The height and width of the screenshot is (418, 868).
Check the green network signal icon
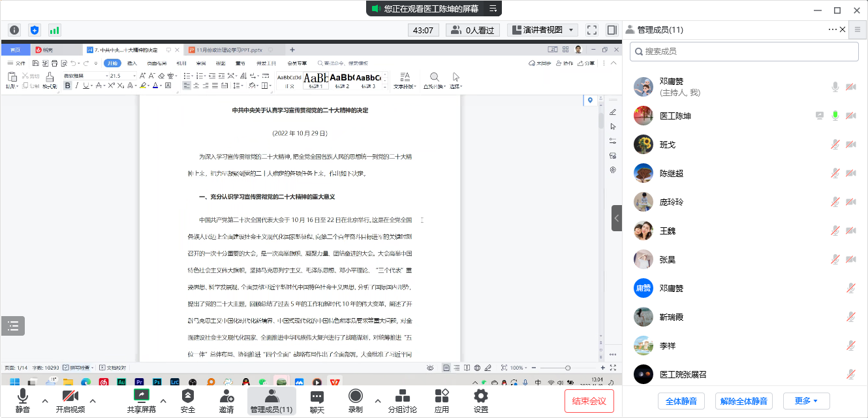[54, 30]
